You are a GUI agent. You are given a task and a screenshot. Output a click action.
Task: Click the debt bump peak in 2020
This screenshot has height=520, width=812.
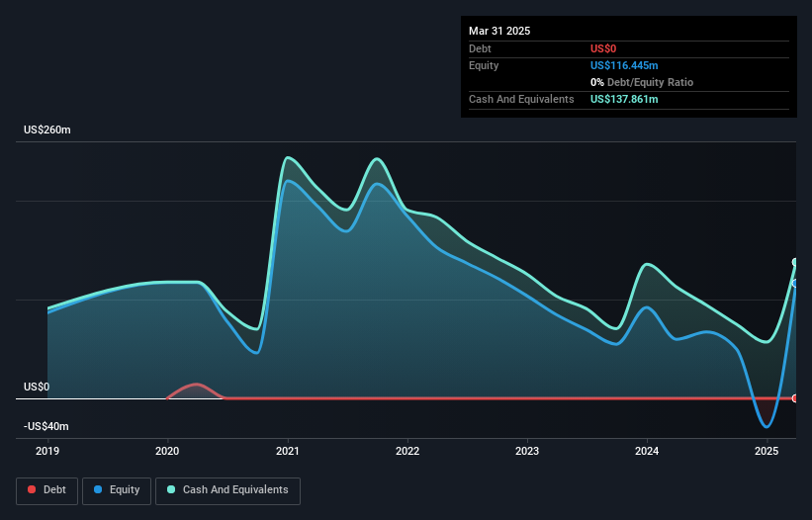pos(196,385)
